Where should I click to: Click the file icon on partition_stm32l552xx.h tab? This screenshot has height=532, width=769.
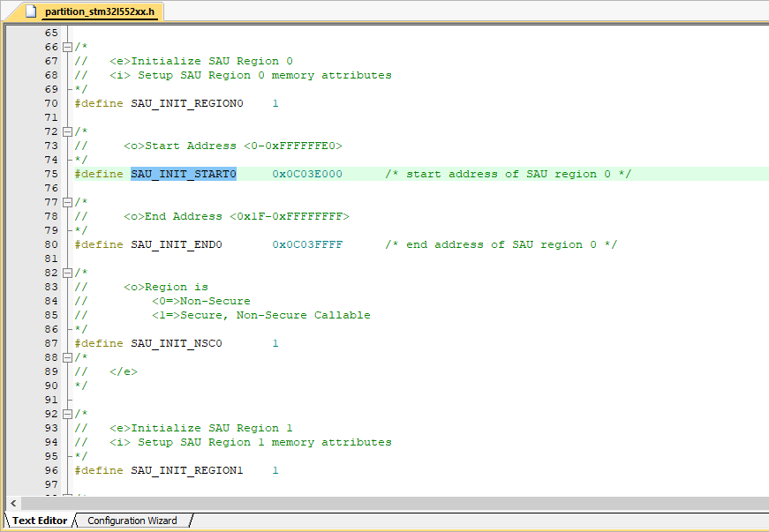pos(31,11)
